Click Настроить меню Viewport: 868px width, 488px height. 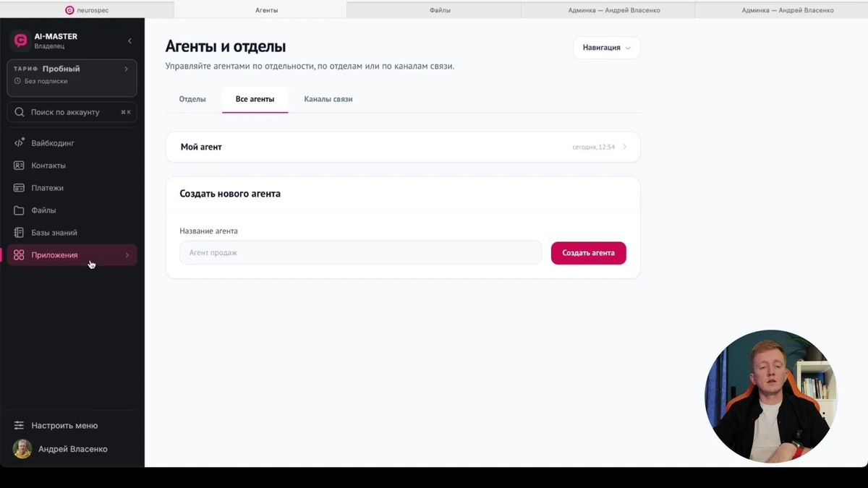click(72, 425)
